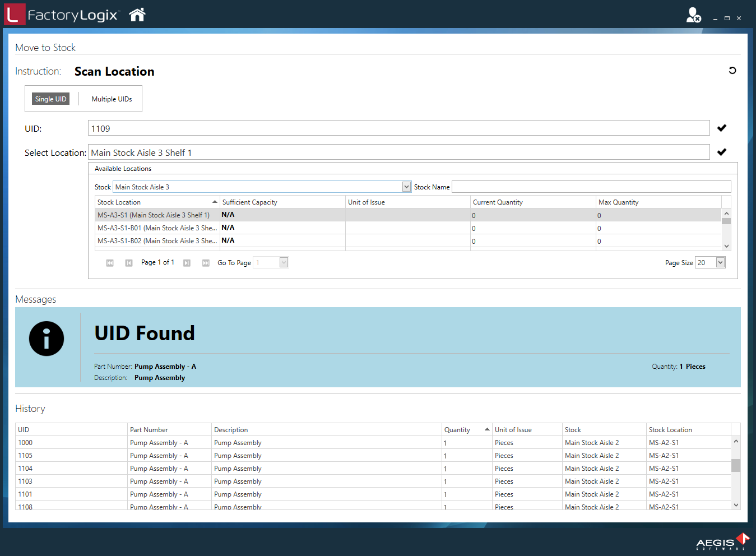Click the last page pagination icon

[x=205, y=262]
